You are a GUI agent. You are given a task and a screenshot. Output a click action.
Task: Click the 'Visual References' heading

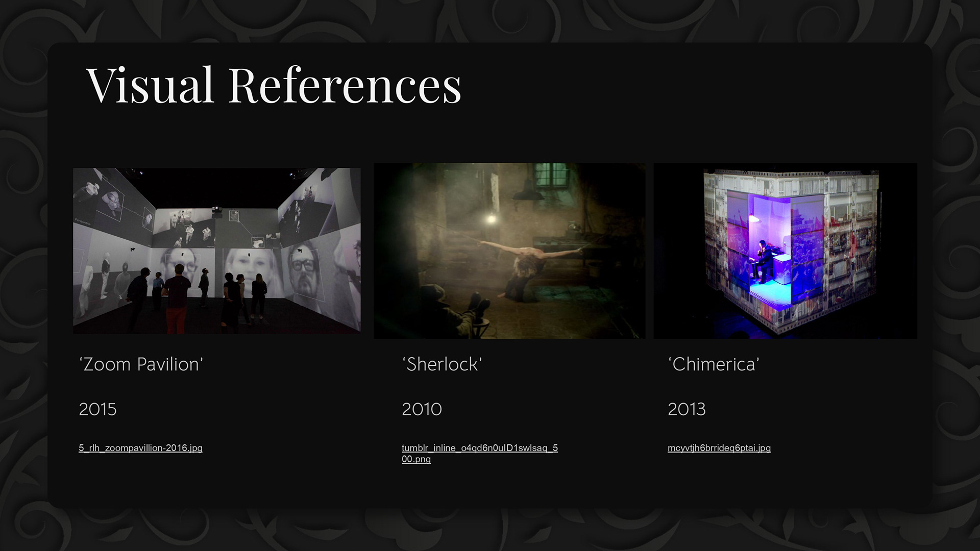274,85
